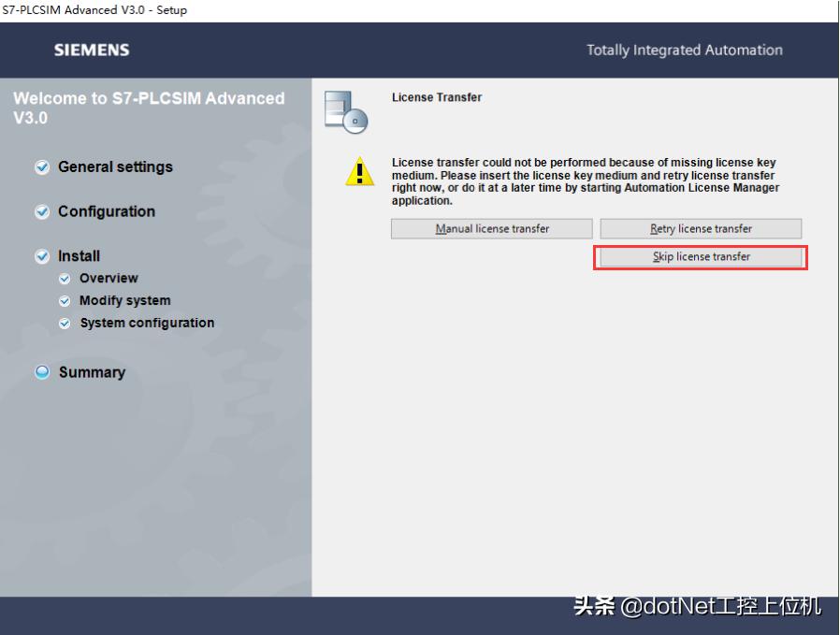Click the License Transfer disc installer icon
Image resolution: width=840 pixels, height=635 pixels.
click(346, 112)
